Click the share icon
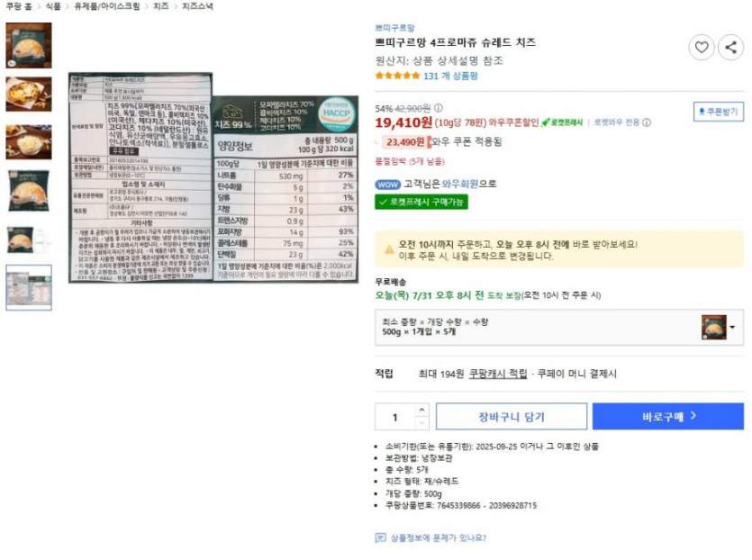The width and height of the screenshot is (752, 560). click(x=730, y=47)
